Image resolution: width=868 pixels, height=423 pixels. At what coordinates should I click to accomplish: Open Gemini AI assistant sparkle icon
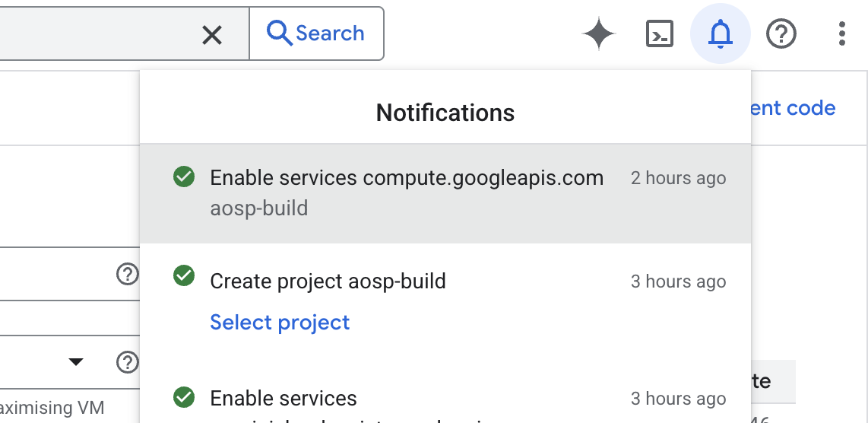598,34
